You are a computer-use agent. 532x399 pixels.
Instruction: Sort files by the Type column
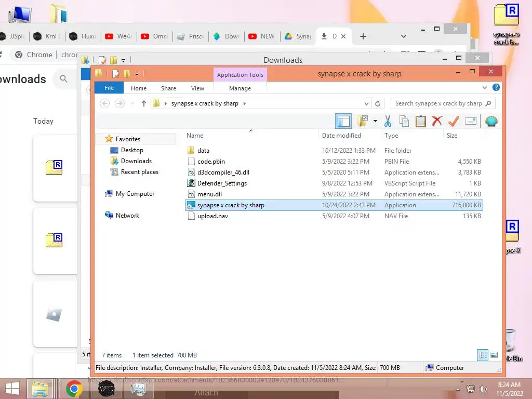[x=391, y=136]
